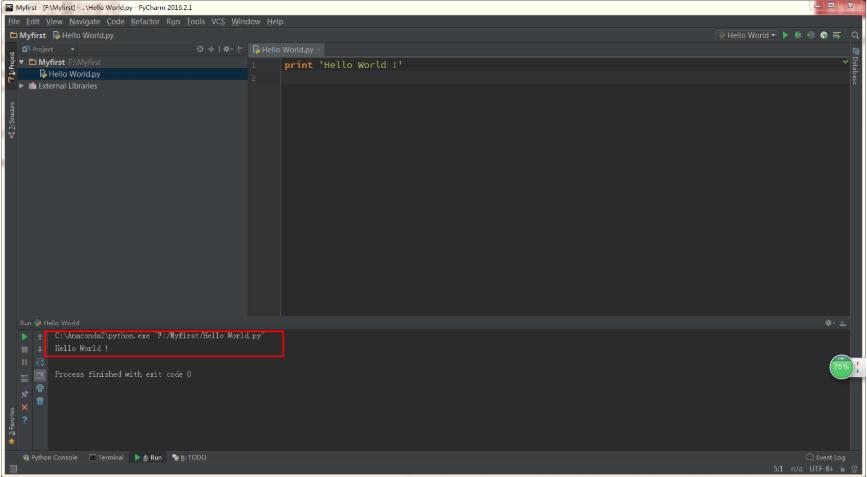867x477 pixels.
Task: Click Myfirst in the navigation bar
Action: click(x=28, y=35)
